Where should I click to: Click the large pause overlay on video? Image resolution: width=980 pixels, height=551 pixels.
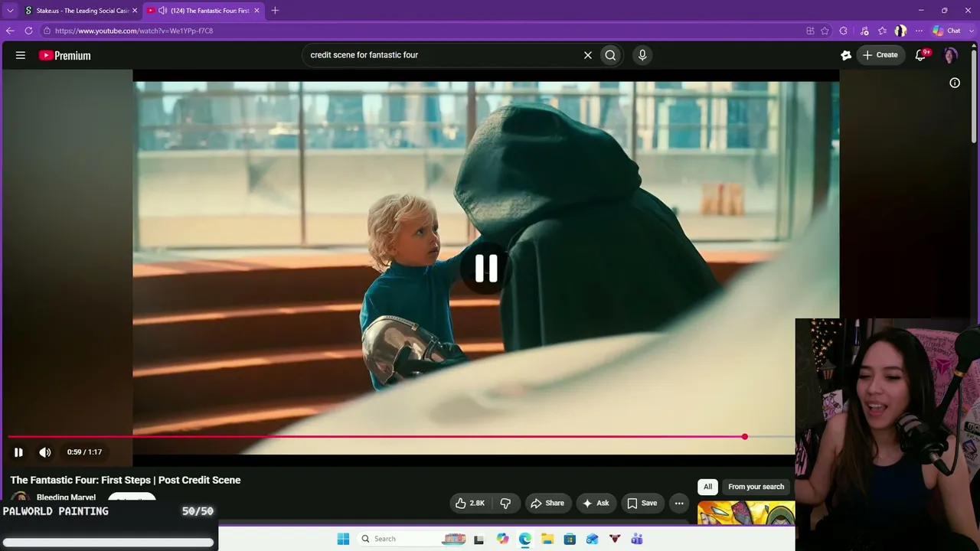tap(486, 268)
